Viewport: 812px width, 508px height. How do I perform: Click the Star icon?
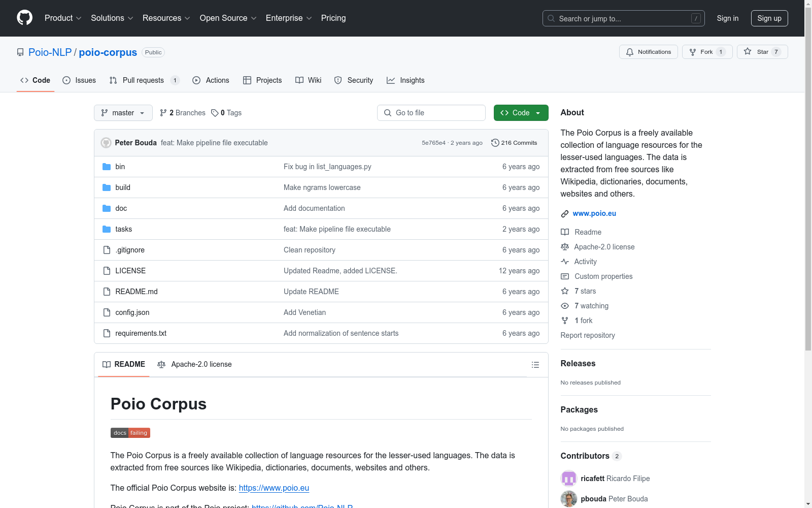click(748, 51)
